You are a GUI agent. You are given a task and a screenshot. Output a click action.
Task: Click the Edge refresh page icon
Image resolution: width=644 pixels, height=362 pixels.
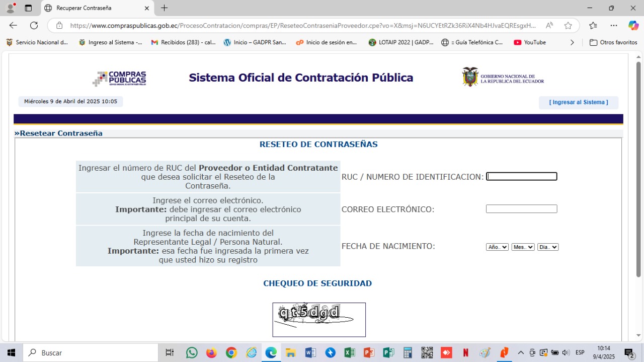point(34,25)
